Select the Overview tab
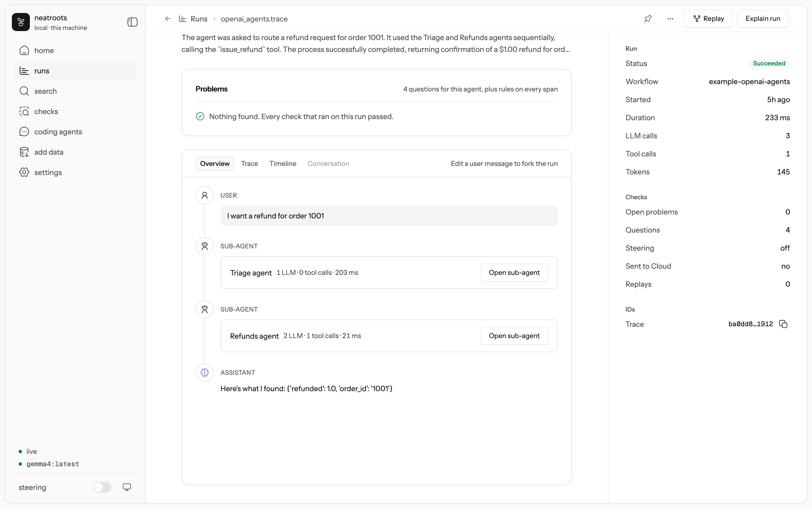The width and height of the screenshot is (812, 508). pyautogui.click(x=215, y=164)
